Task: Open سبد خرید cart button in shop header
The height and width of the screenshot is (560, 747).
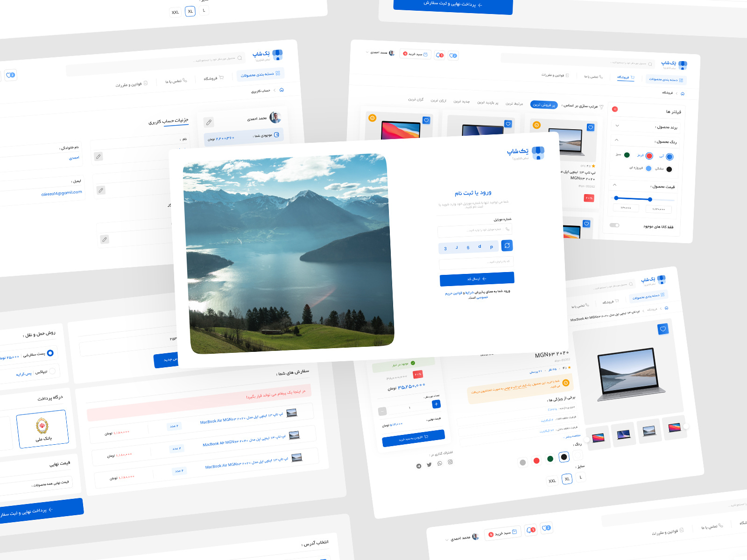Action: pyautogui.click(x=416, y=54)
